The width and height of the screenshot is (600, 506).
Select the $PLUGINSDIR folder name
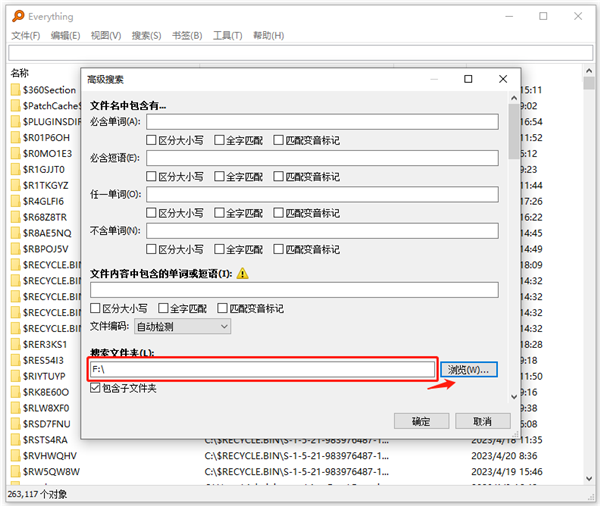click(x=51, y=122)
